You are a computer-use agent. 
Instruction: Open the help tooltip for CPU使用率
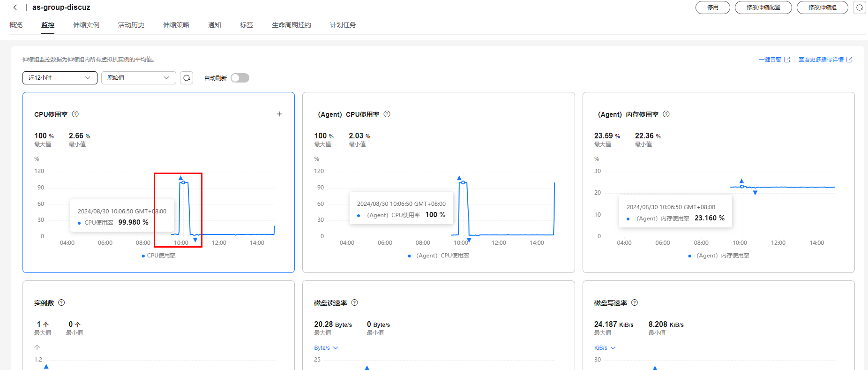(x=75, y=114)
